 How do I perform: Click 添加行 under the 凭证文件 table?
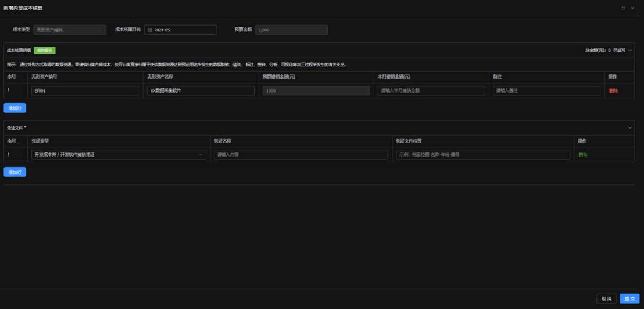pyautogui.click(x=15, y=172)
